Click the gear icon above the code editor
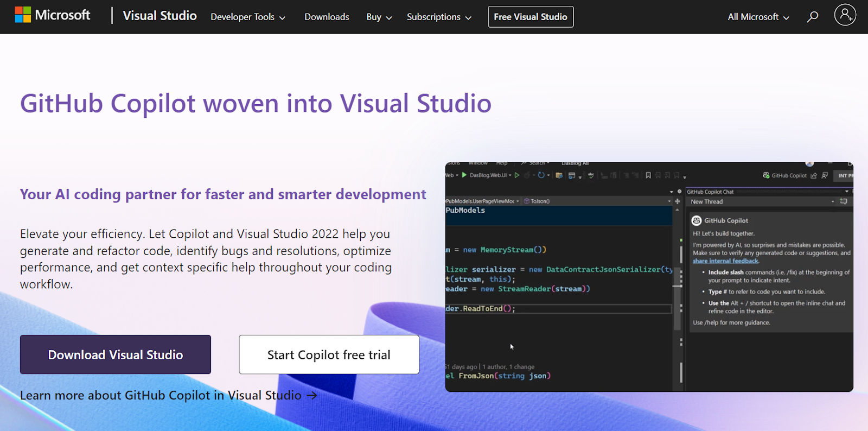This screenshot has width=868, height=431. click(x=679, y=191)
